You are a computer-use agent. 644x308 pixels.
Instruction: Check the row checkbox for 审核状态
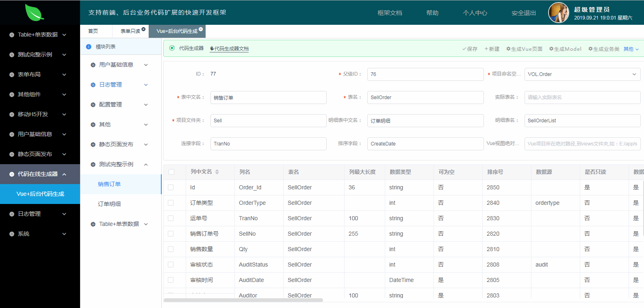point(171,265)
